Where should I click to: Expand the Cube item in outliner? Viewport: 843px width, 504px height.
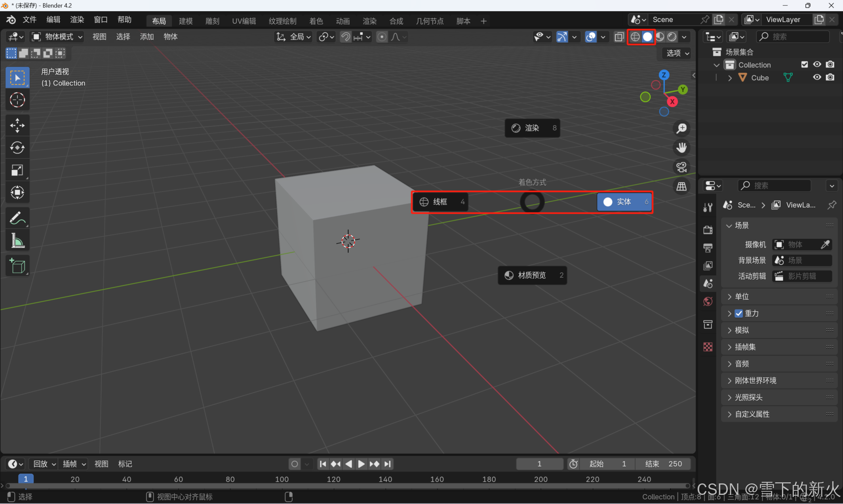coord(730,78)
